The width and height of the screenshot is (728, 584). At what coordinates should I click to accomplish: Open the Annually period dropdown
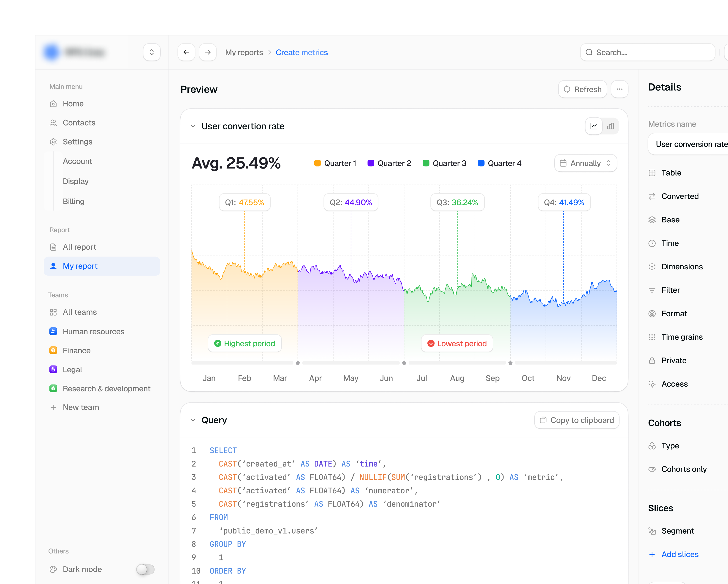click(x=586, y=163)
